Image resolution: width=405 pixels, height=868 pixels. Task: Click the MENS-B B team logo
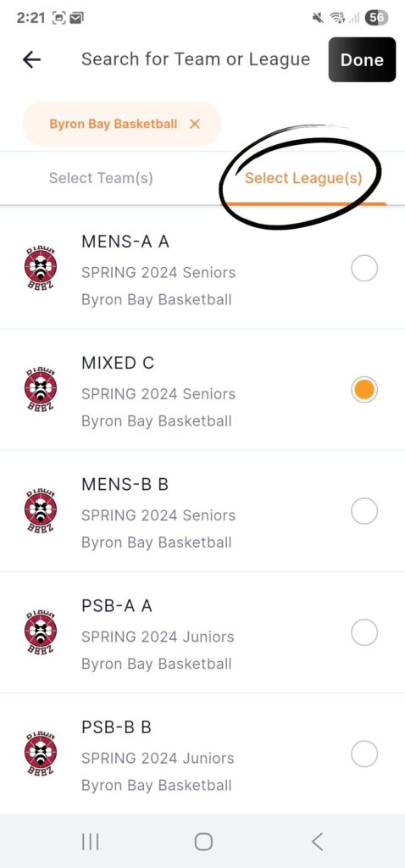click(x=41, y=511)
